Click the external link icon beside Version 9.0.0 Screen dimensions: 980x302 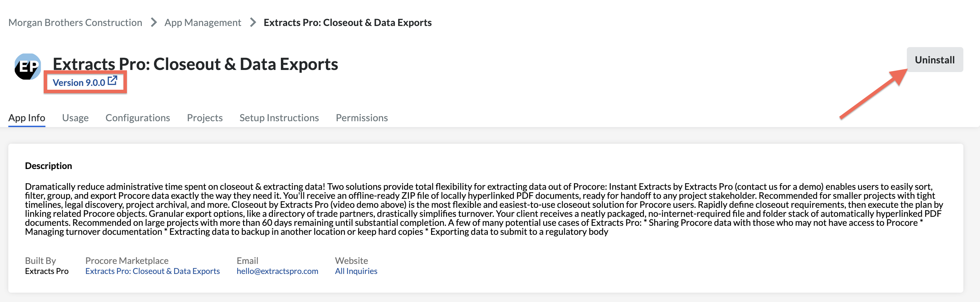coord(112,81)
